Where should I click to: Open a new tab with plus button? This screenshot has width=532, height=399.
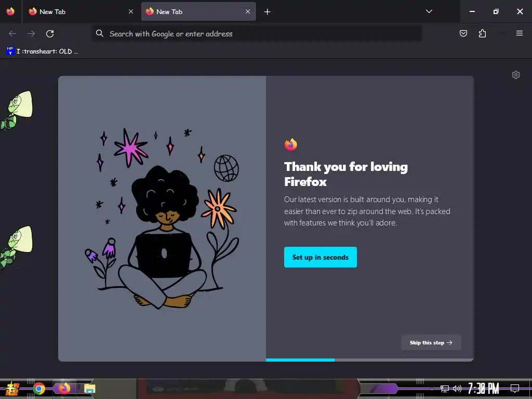[x=268, y=12]
